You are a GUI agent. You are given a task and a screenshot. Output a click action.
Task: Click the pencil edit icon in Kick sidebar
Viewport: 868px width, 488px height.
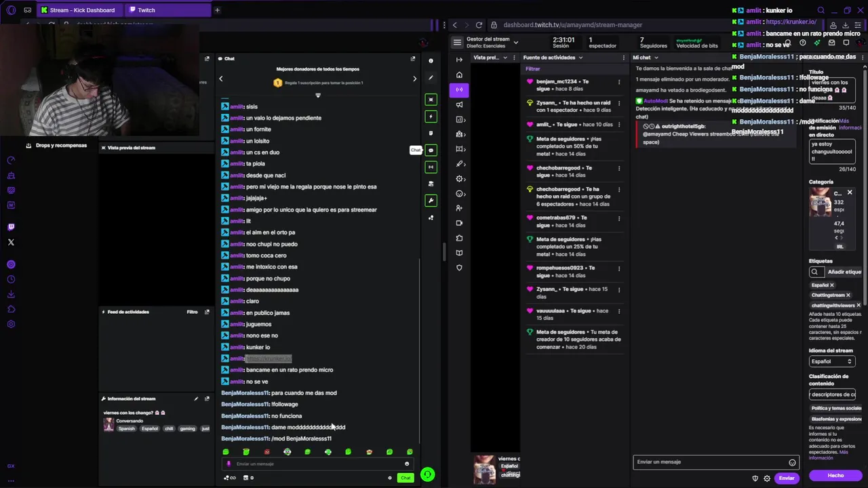coord(431,79)
